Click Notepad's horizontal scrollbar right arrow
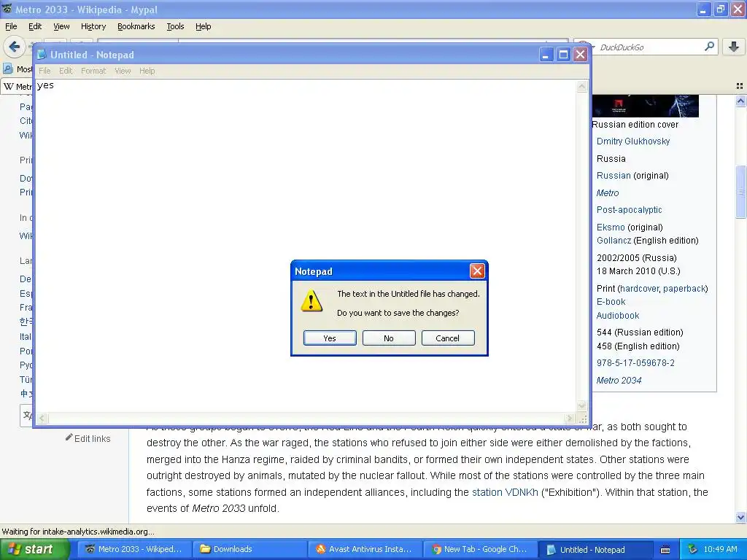This screenshot has width=747, height=560. pyautogui.click(x=570, y=419)
